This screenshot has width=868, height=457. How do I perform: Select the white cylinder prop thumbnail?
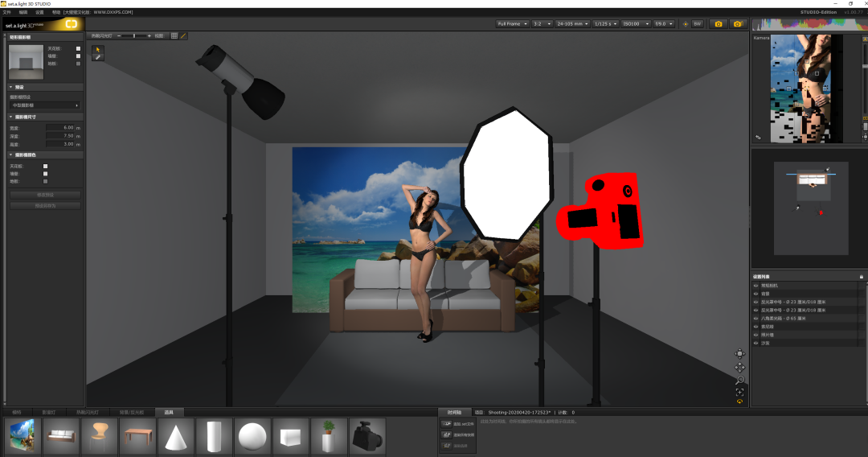coord(214,435)
